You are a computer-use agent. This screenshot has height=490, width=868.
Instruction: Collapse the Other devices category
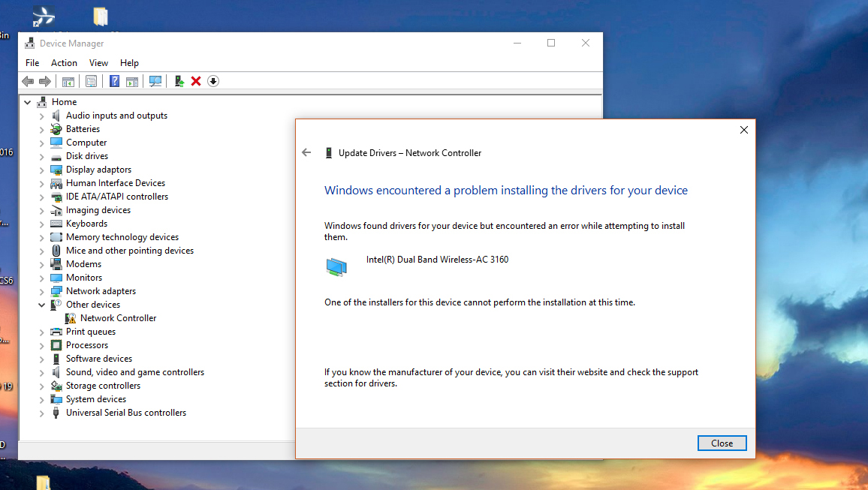click(41, 305)
